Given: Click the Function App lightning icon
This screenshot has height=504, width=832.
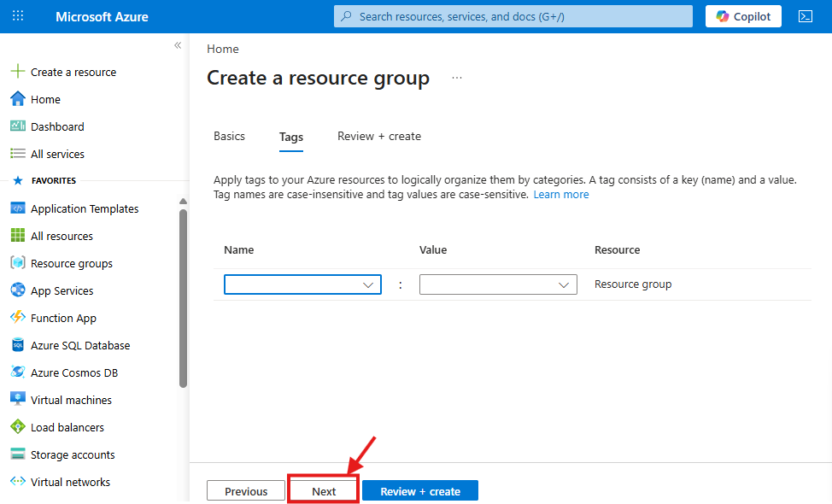Looking at the screenshot, I should (17, 317).
